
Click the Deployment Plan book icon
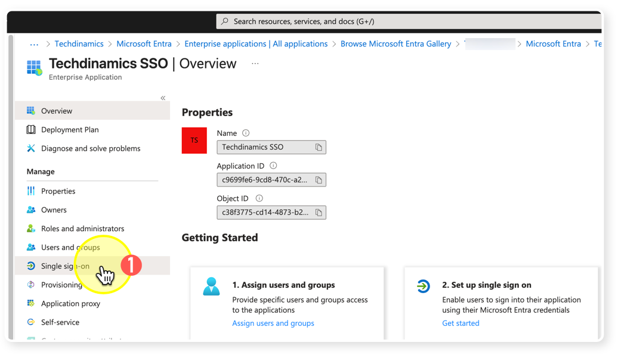pyautogui.click(x=30, y=129)
